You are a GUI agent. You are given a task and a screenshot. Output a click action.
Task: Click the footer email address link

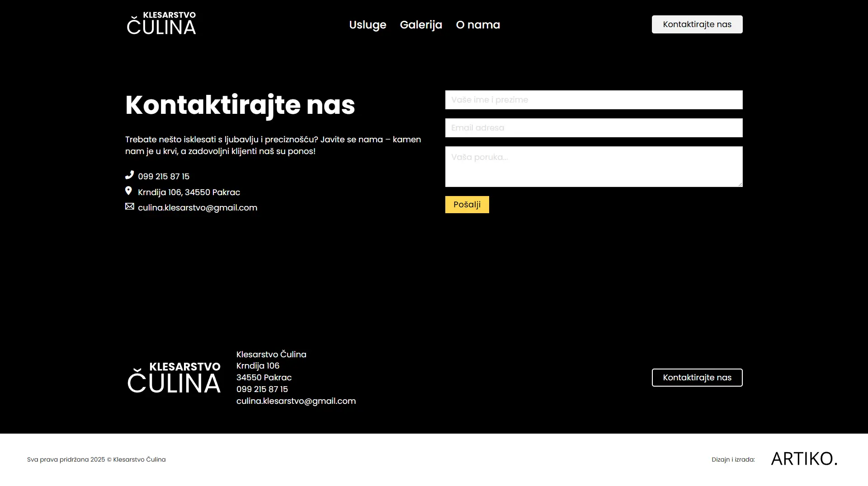(296, 401)
